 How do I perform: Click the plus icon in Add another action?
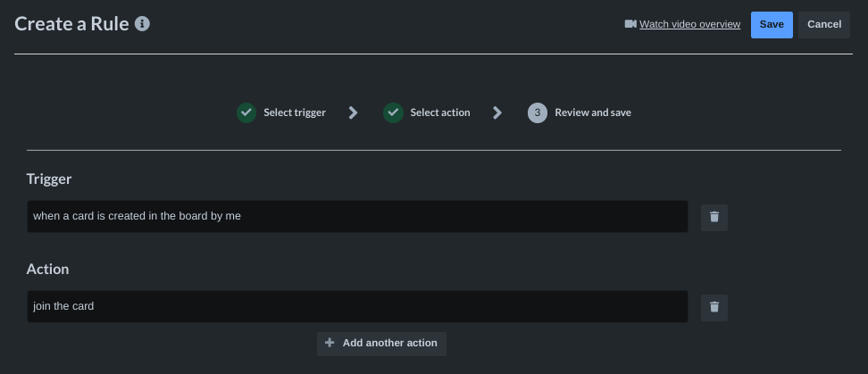(330, 343)
